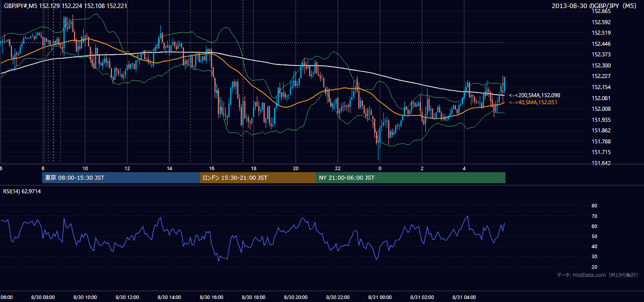This screenshot has height=302, width=644.
Task: Click the hour 12 label under the price chart
Action: coord(127,168)
